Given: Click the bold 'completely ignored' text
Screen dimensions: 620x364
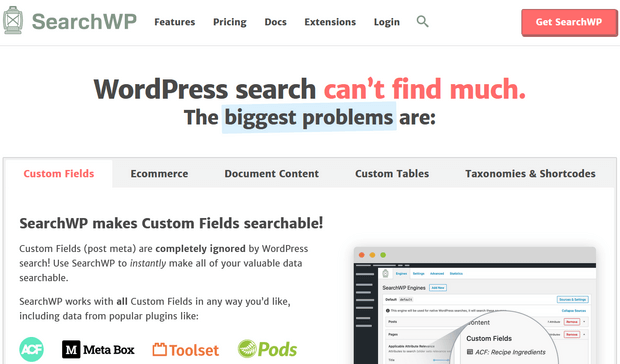Looking at the screenshot, I should click(x=200, y=249).
